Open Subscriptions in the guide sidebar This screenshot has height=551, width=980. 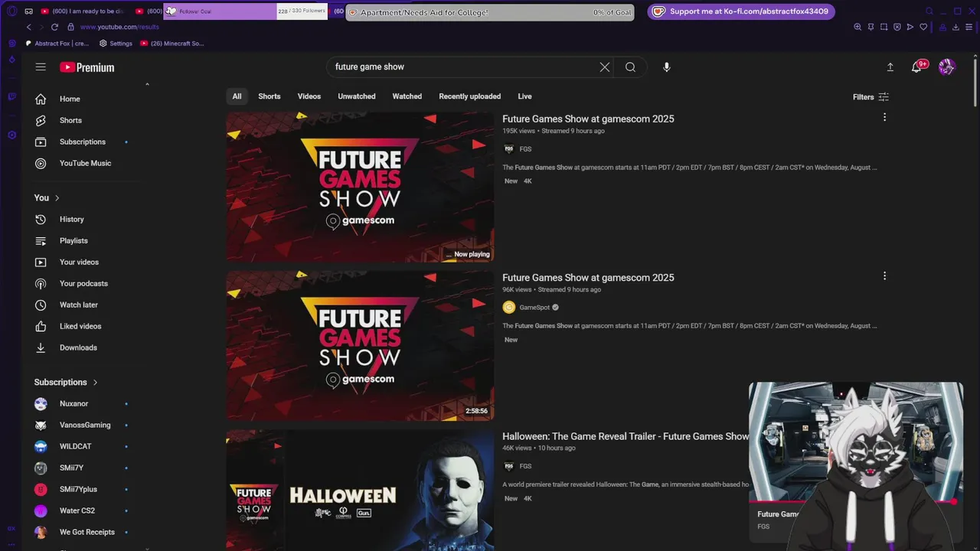coord(84,142)
